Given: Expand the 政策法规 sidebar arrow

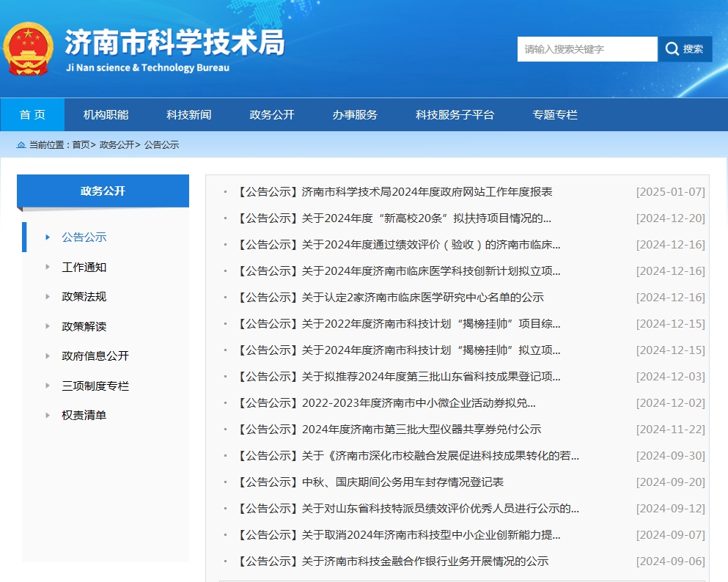Looking at the screenshot, I should [48, 297].
